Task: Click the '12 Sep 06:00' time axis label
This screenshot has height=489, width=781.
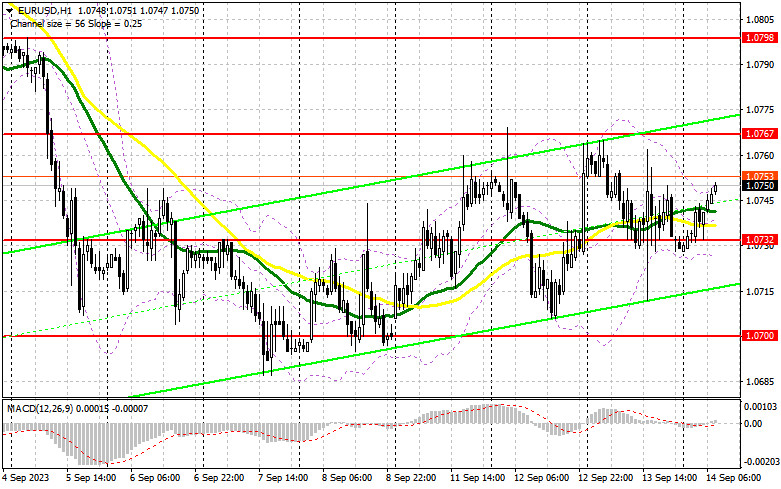Action: (541, 478)
